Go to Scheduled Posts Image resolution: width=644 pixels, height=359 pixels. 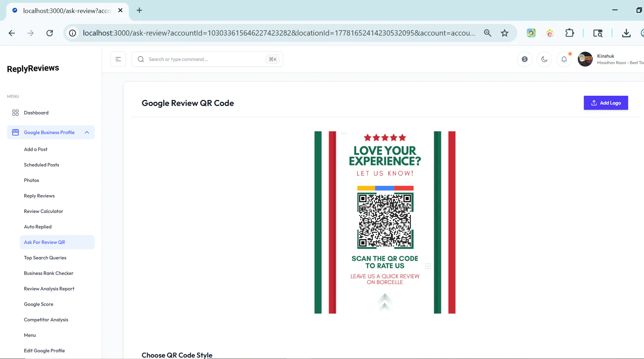point(42,165)
